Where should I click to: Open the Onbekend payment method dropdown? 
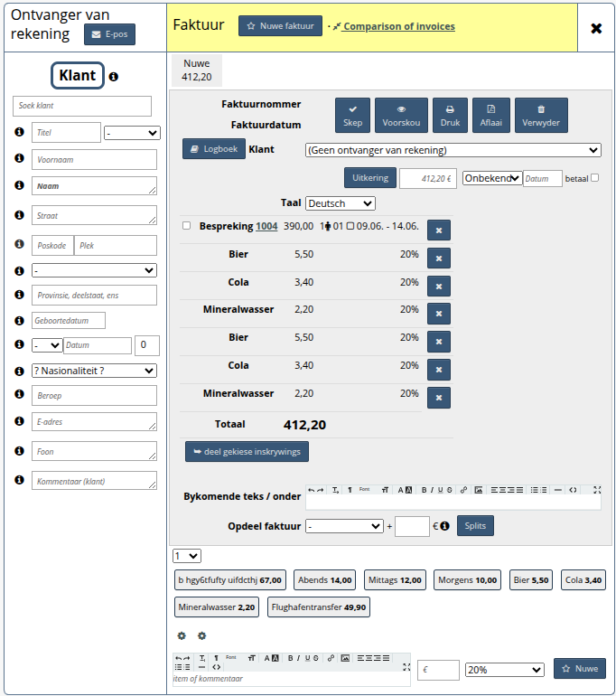[x=492, y=178]
